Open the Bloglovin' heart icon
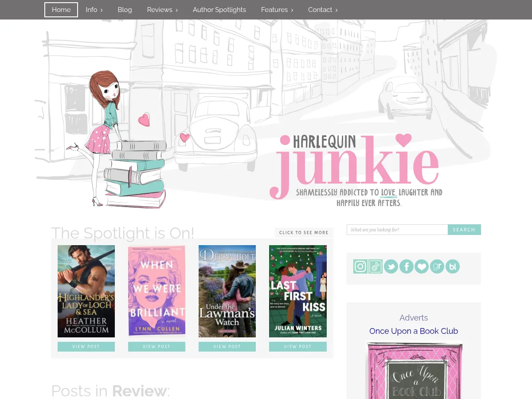 (x=421, y=266)
